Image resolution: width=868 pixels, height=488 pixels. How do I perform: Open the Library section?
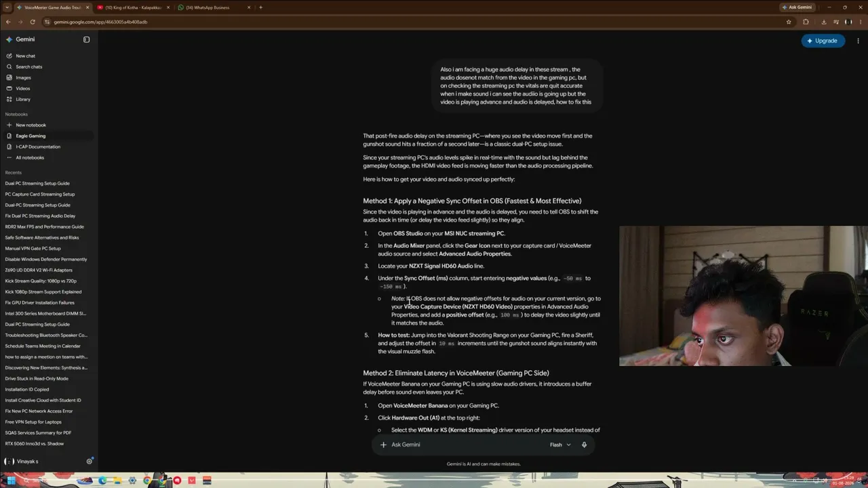23,99
